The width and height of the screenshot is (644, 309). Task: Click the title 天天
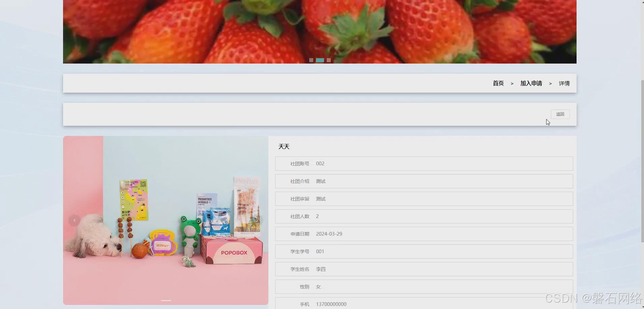pyautogui.click(x=284, y=146)
